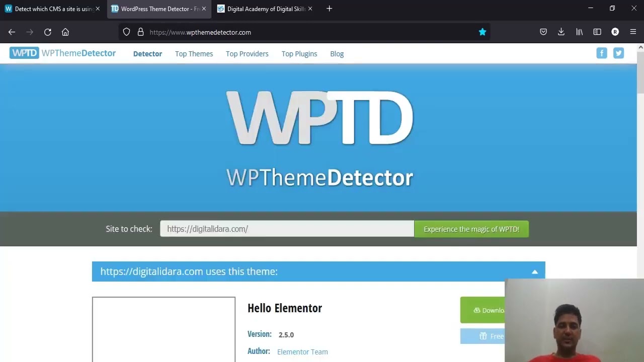Click the WPTD WPThemeDetector header logo
This screenshot has height=362, width=644.
click(63, 53)
